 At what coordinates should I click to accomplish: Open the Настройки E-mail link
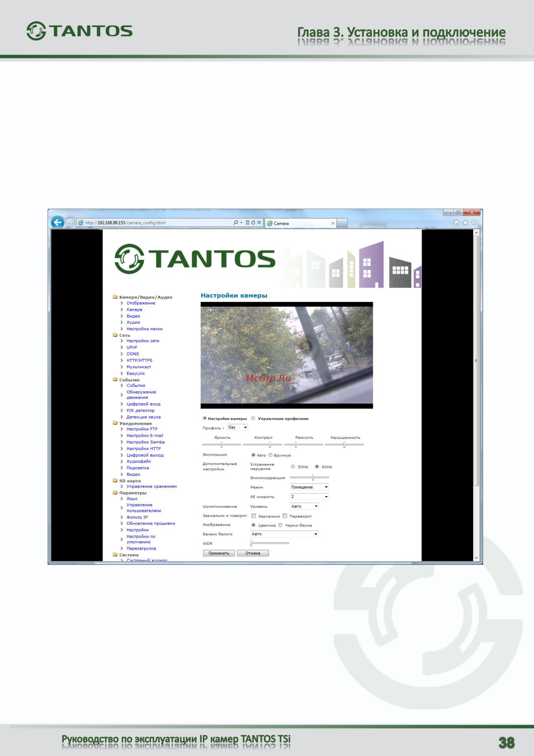coord(145,436)
